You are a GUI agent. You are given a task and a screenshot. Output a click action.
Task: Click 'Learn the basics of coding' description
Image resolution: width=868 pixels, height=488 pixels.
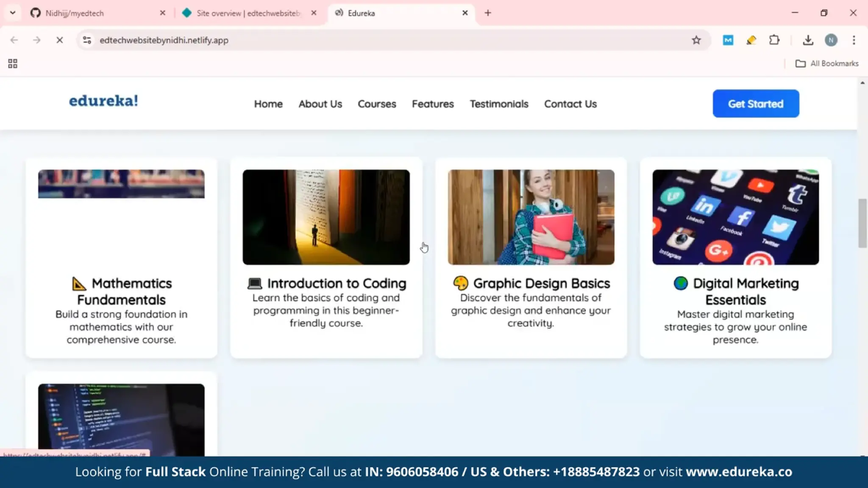coord(326,311)
